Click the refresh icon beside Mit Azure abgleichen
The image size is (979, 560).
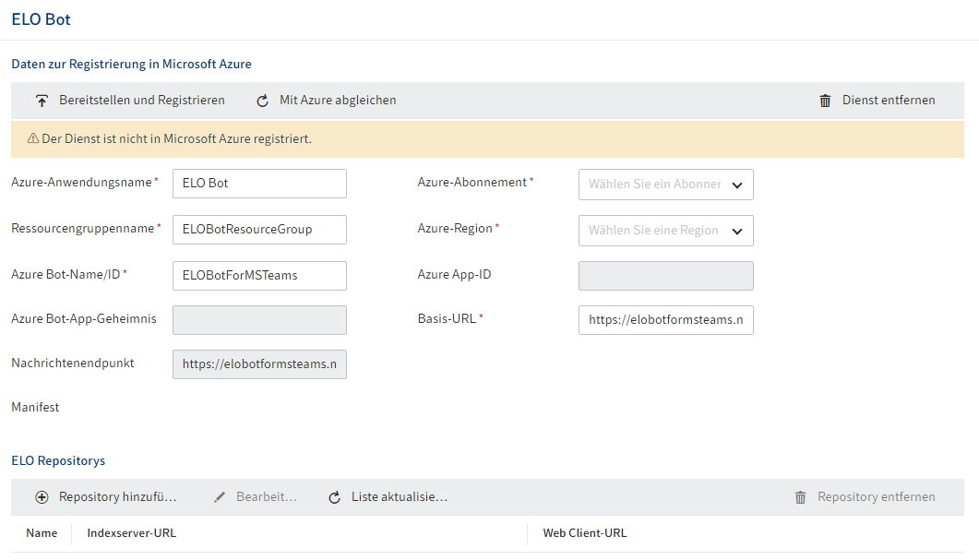point(262,101)
